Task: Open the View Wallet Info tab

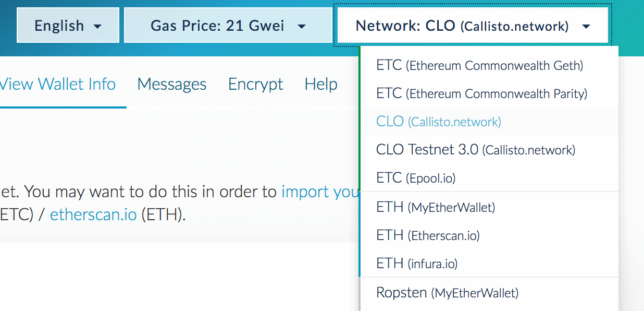Action: click(58, 84)
